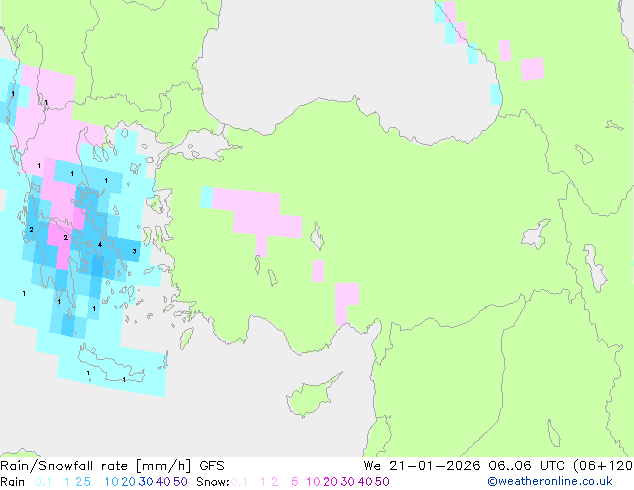This screenshot has width=634, height=490.
Task: Click the rainfall value '3' on the map
Action: coord(135,251)
